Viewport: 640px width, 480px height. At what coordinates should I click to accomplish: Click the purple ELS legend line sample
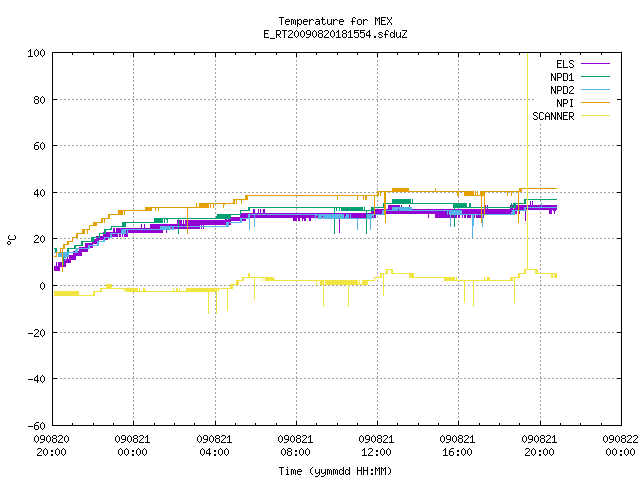coord(595,64)
